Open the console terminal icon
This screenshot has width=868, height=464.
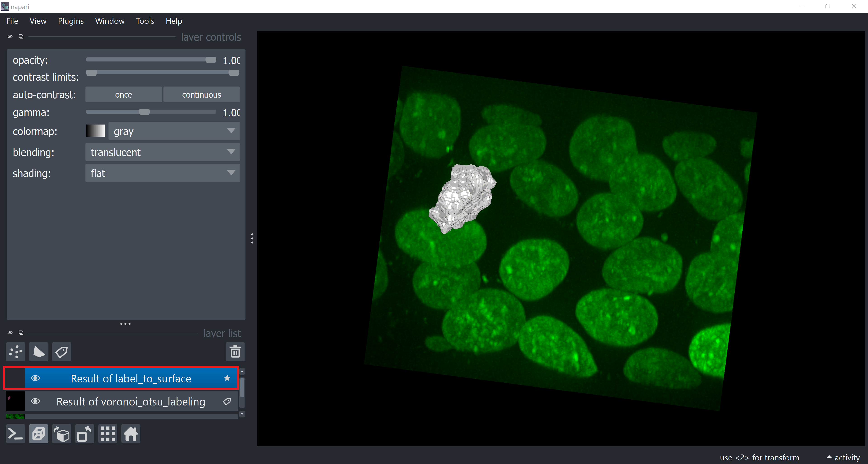point(16,434)
